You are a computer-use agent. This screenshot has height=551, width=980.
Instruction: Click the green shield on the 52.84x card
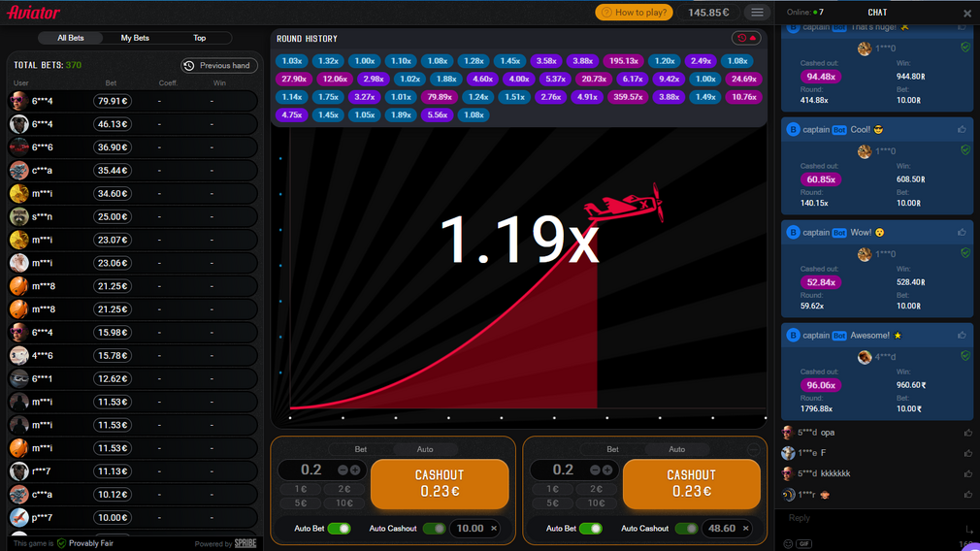point(965,253)
